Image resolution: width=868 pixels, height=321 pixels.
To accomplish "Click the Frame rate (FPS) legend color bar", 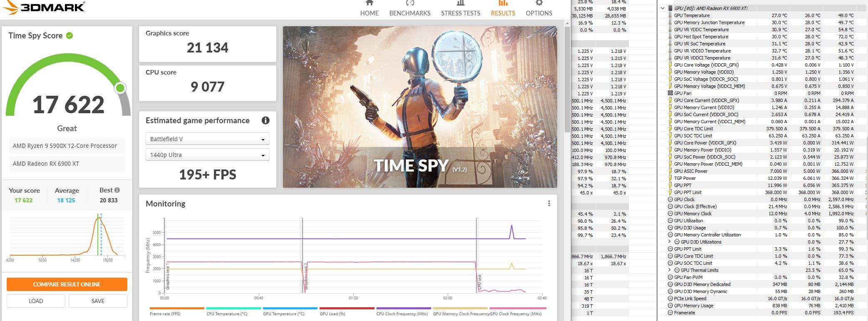I will click(177, 308).
